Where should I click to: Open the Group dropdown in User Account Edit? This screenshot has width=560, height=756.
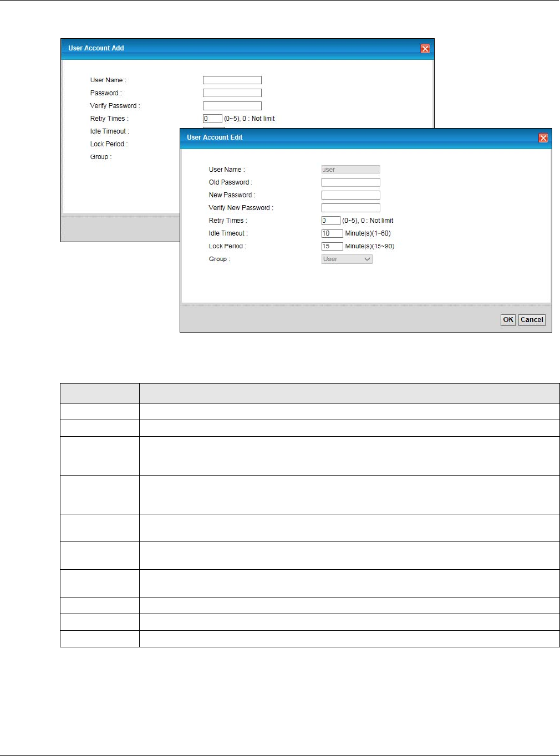pos(347,259)
